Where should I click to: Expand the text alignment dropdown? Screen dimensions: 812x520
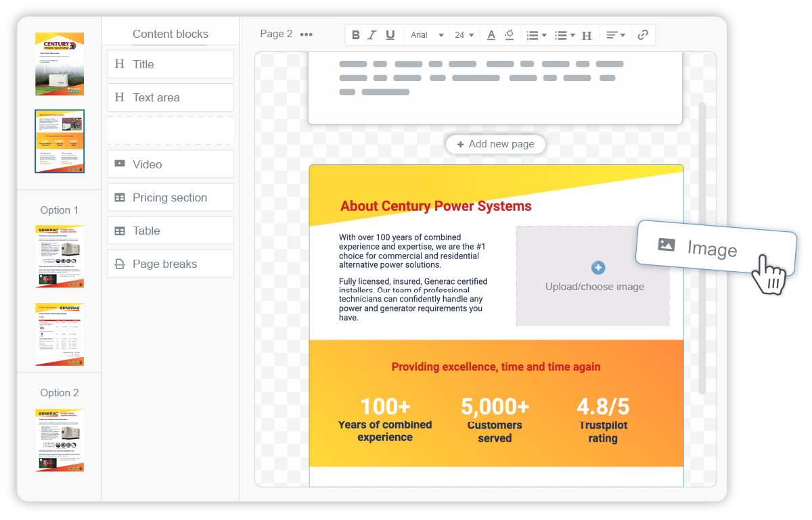(x=614, y=35)
